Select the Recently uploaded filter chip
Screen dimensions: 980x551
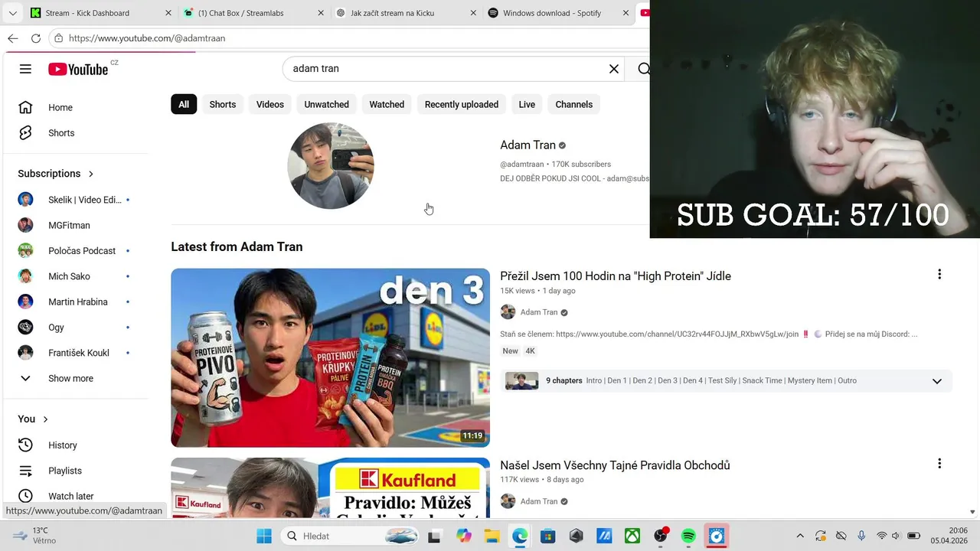(x=462, y=105)
